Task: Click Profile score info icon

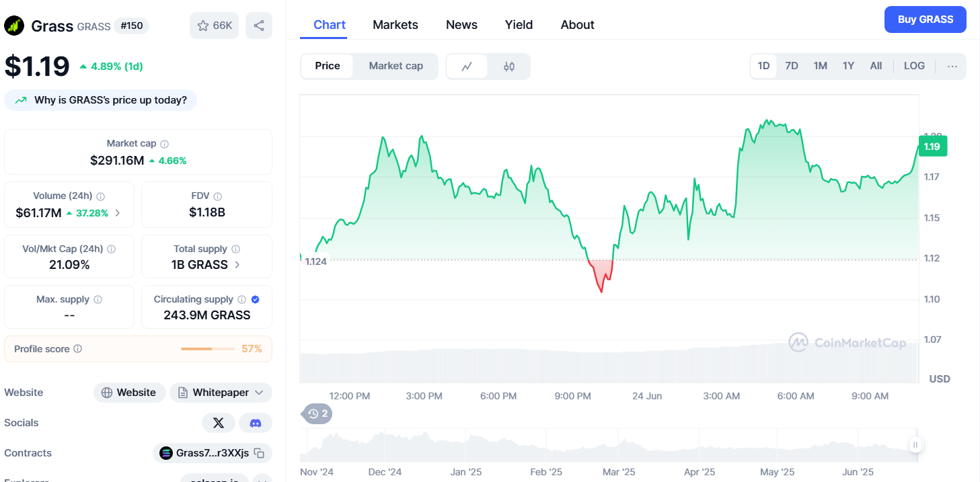Action: click(77, 349)
